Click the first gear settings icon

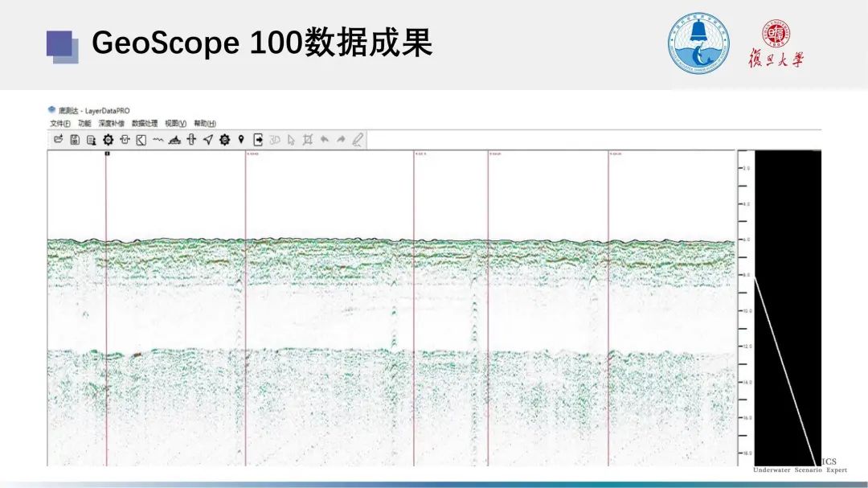[108, 140]
